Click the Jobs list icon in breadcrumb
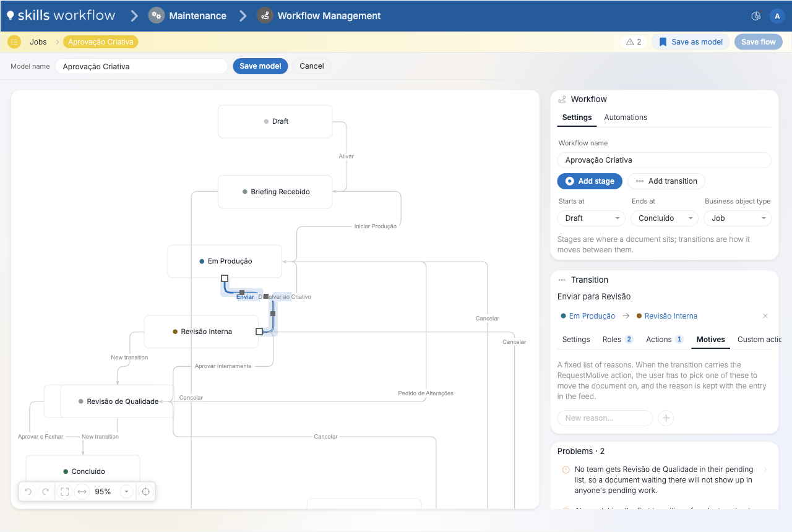The image size is (792, 532). coord(14,42)
